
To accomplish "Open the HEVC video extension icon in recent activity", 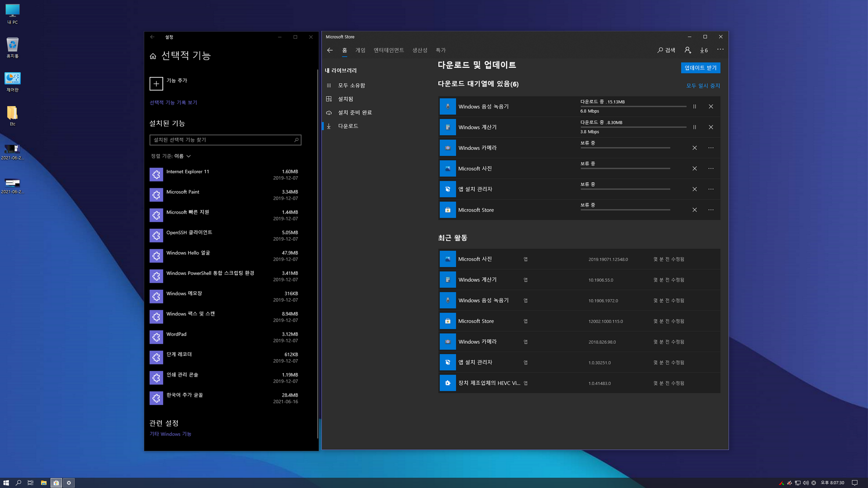I will [x=448, y=383].
